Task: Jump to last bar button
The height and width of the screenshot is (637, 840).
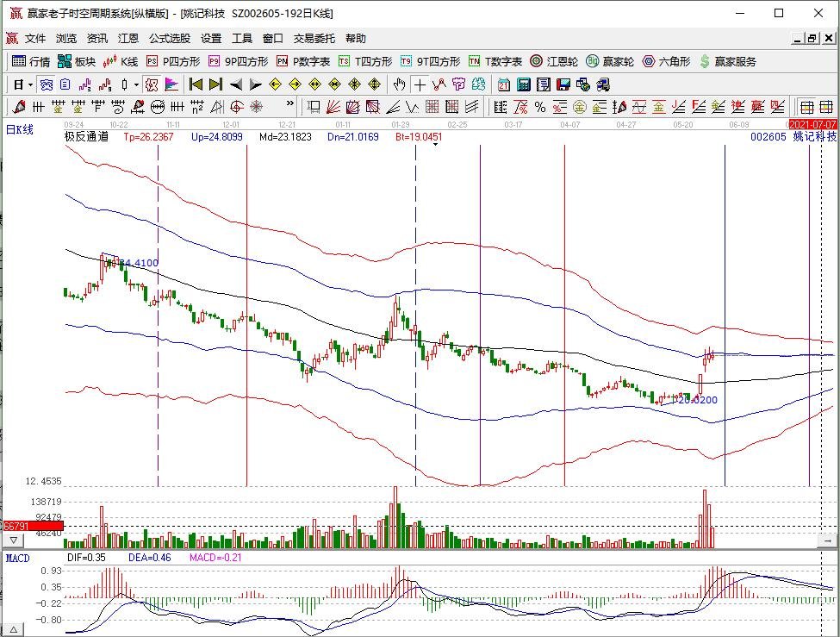Action: click(x=216, y=84)
